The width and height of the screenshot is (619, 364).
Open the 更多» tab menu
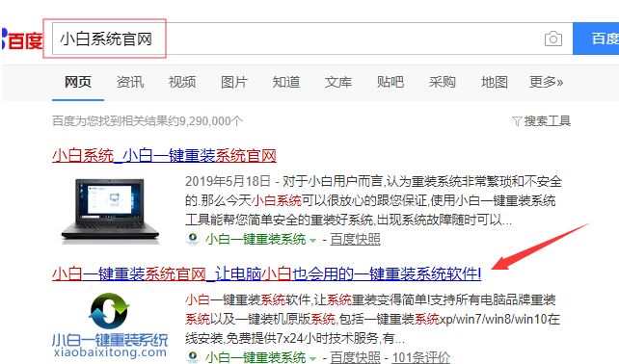click(546, 82)
